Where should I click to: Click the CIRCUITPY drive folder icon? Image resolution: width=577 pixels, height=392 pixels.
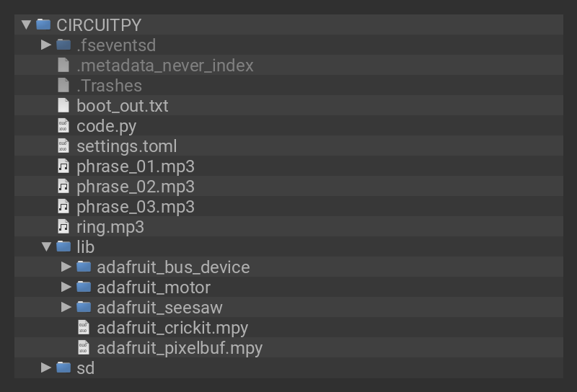tap(43, 24)
